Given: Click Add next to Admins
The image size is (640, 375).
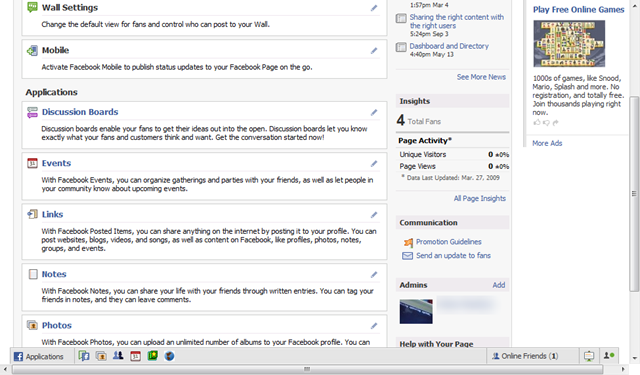Looking at the screenshot, I should pyautogui.click(x=499, y=285).
